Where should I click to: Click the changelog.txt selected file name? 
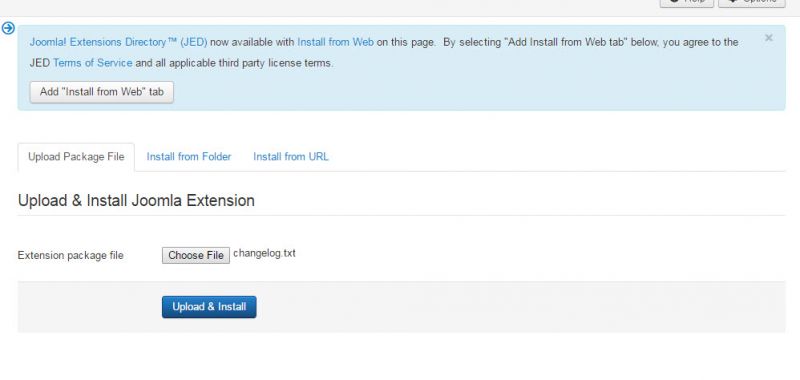click(264, 253)
